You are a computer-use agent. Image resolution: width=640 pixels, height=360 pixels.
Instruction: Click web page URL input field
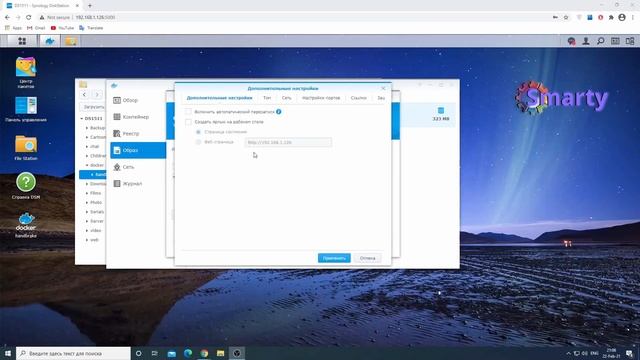288,142
